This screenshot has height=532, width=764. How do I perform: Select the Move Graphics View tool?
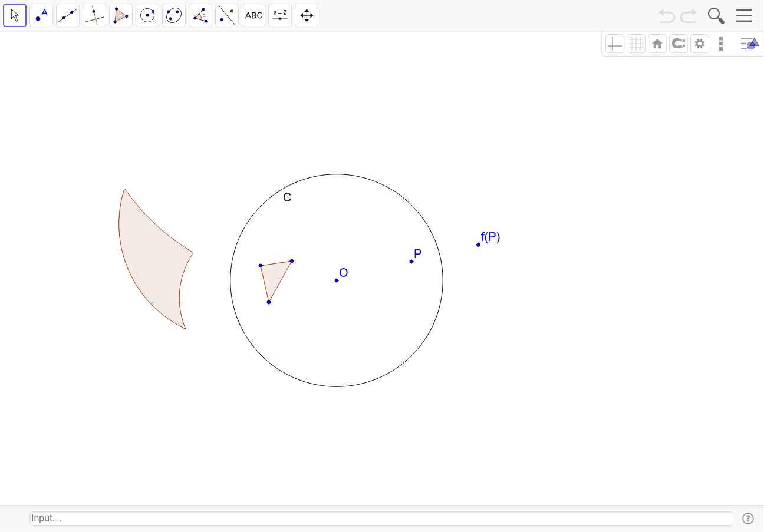[306, 15]
